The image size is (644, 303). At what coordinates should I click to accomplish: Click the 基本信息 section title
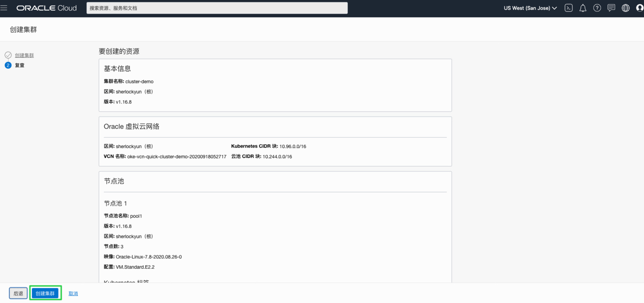pos(118,68)
